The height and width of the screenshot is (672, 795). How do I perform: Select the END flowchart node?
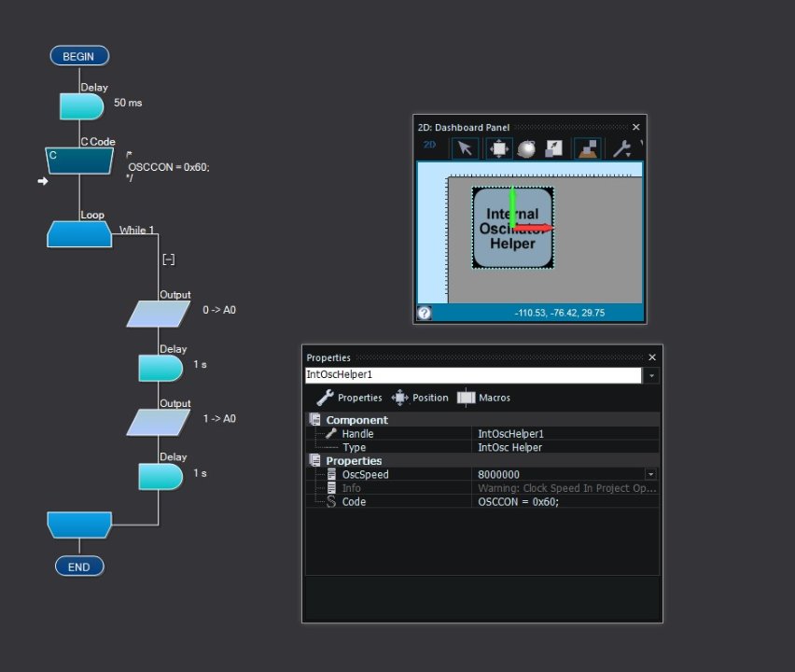point(79,567)
